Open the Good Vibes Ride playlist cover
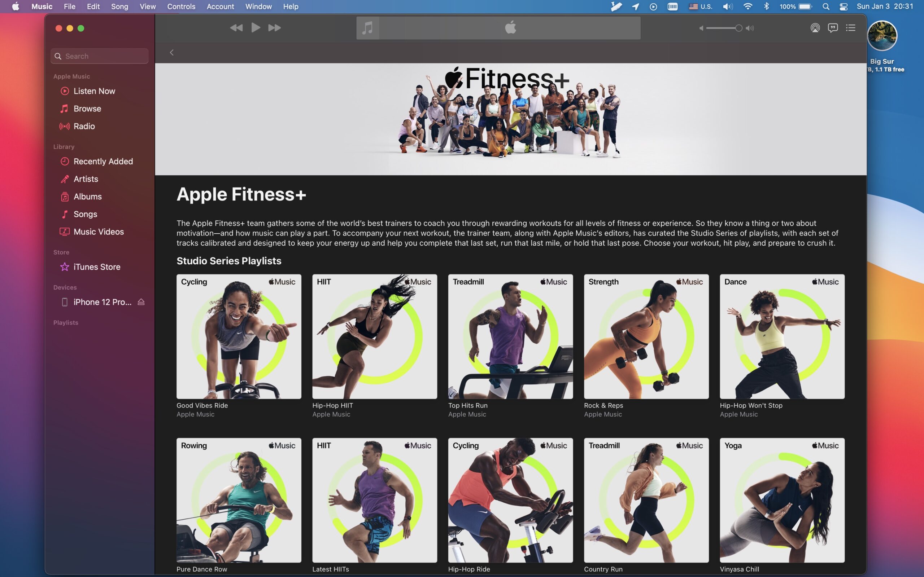This screenshot has width=924, height=577. [239, 336]
